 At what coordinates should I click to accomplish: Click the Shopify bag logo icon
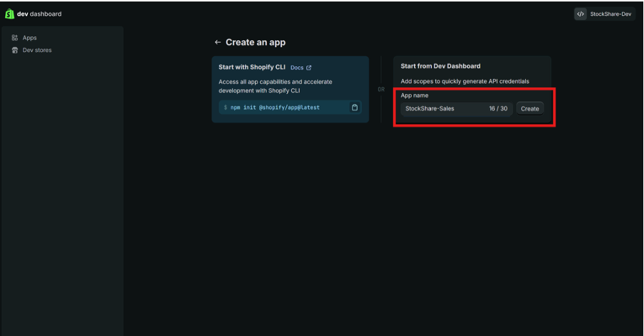(x=9, y=14)
